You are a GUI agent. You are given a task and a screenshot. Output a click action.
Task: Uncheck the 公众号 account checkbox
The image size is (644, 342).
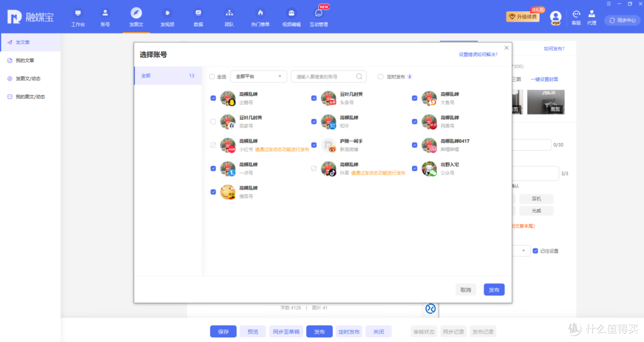[414, 169]
